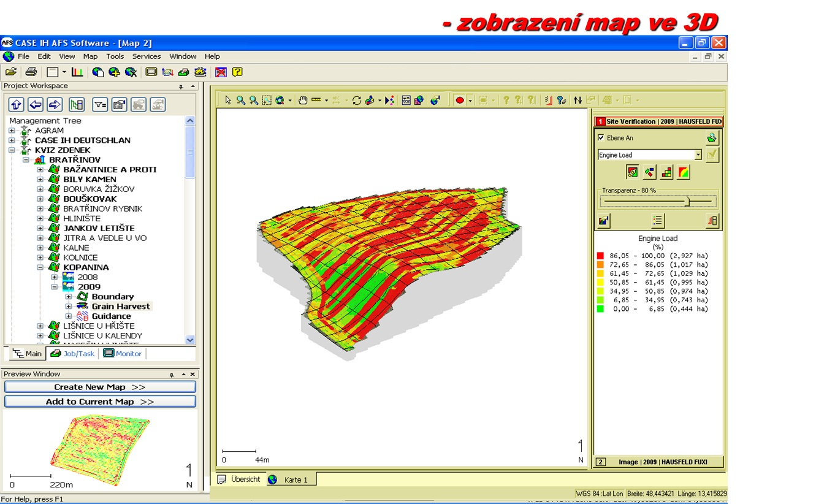Image resolution: width=816 pixels, height=504 pixels.
Task: Select the JANKOV LETIŠTE field
Action: (99, 228)
